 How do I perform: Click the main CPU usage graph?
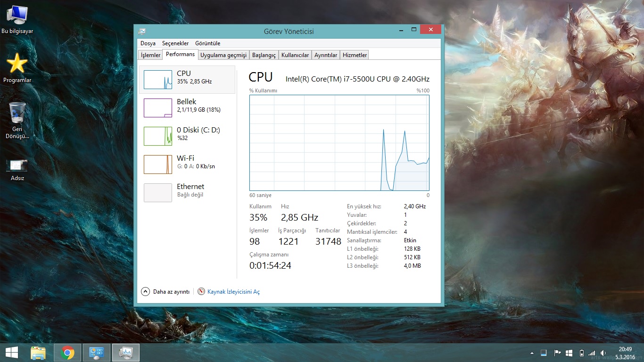[x=339, y=143]
